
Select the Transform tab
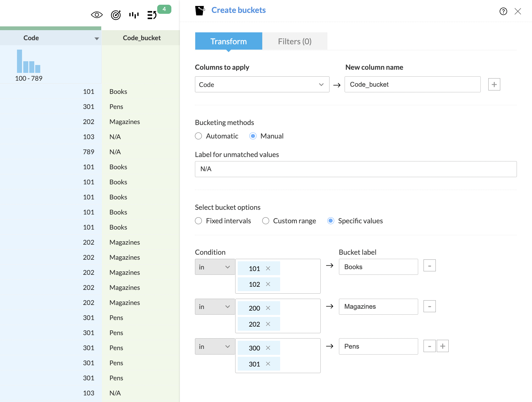click(x=229, y=41)
